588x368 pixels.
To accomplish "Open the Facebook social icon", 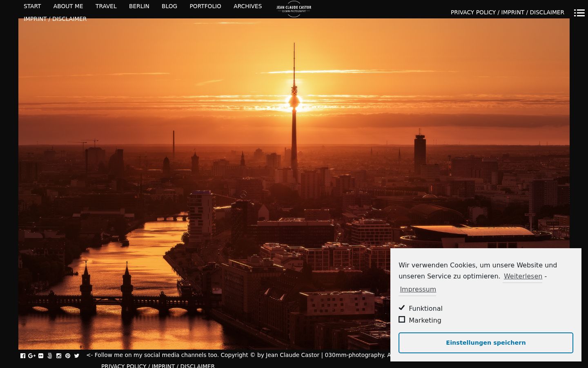I will click(x=23, y=356).
